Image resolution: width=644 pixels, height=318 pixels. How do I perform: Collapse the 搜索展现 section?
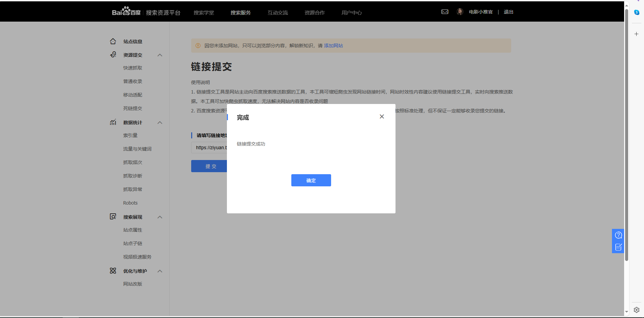click(160, 217)
